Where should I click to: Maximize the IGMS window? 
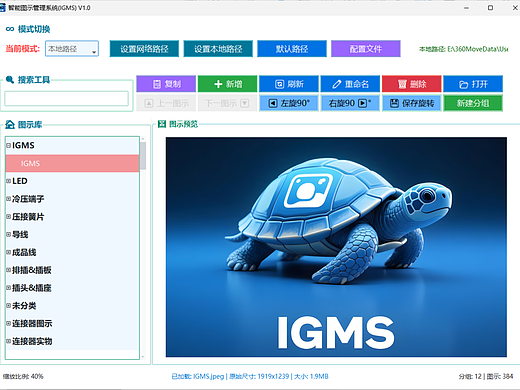click(490, 8)
